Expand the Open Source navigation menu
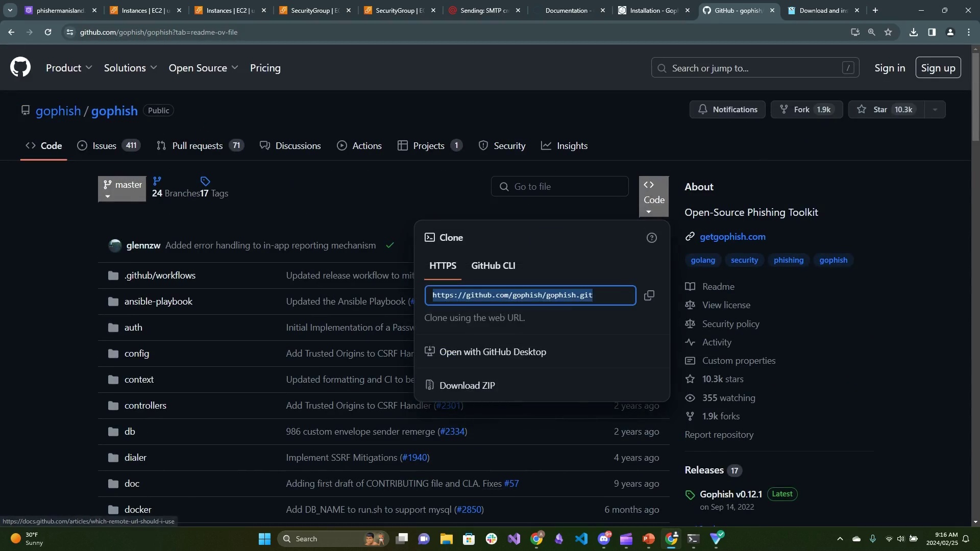The width and height of the screenshot is (980, 551). (x=203, y=68)
